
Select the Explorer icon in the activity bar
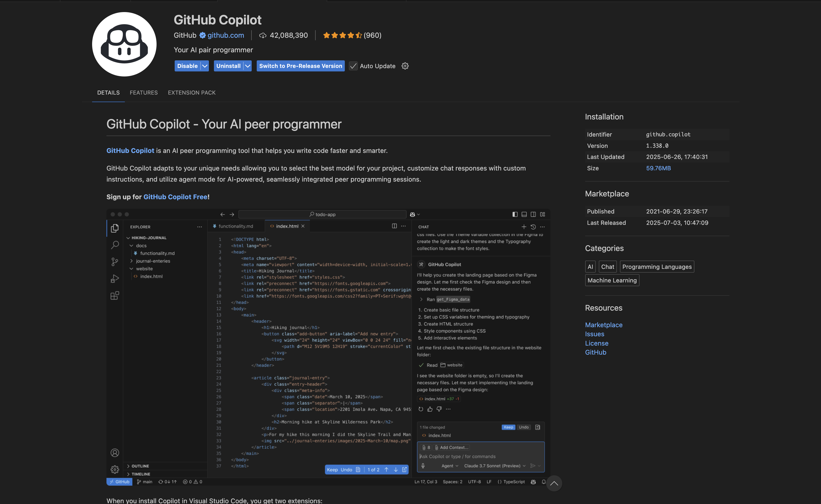[115, 228]
